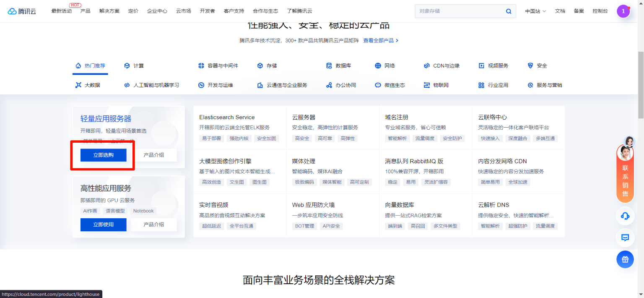This screenshot has height=298, width=644.
Task: Click the search magnifier icon
Action: click(x=509, y=11)
